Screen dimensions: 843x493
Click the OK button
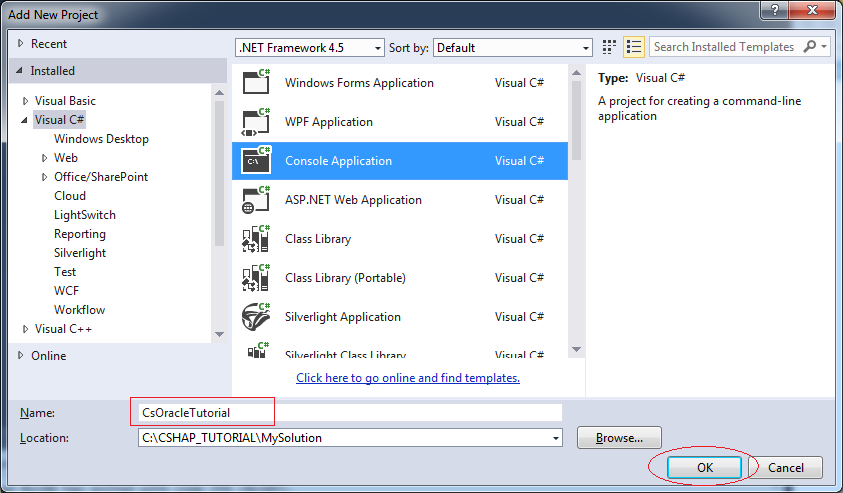(704, 468)
